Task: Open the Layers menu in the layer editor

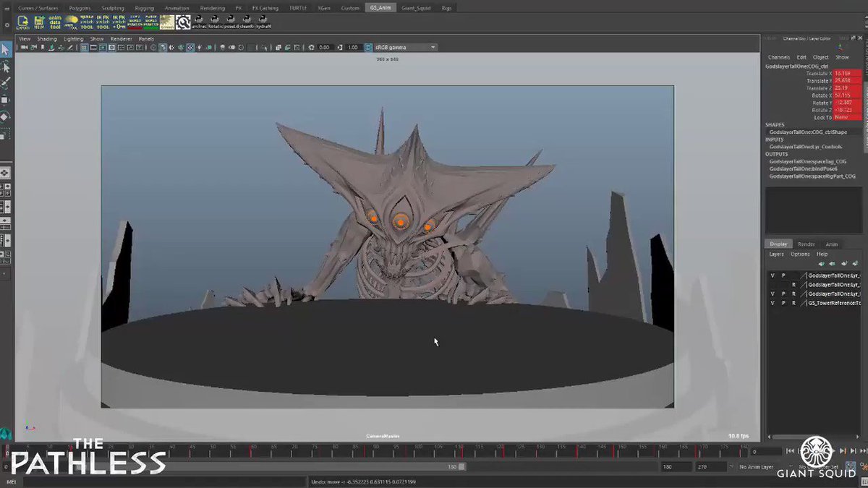Action: [776, 254]
